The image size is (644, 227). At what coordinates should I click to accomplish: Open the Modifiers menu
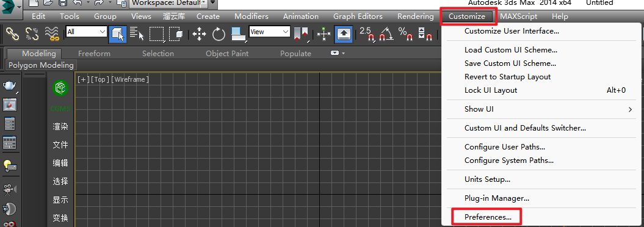point(251,16)
